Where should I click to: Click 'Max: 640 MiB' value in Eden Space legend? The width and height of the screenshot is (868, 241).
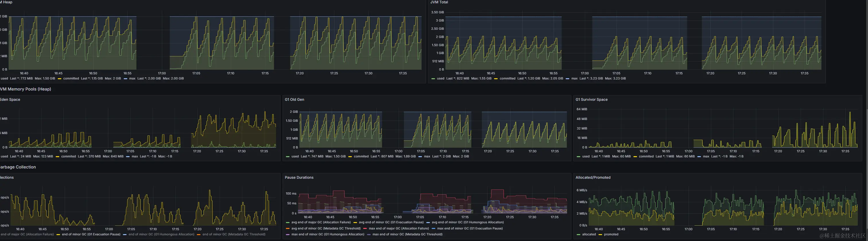click(113, 157)
